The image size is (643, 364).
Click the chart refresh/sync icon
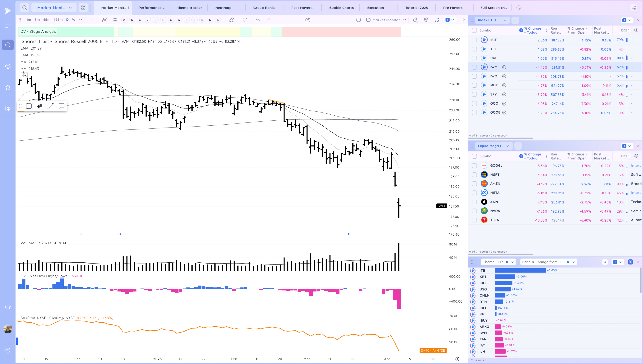(x=245, y=20)
